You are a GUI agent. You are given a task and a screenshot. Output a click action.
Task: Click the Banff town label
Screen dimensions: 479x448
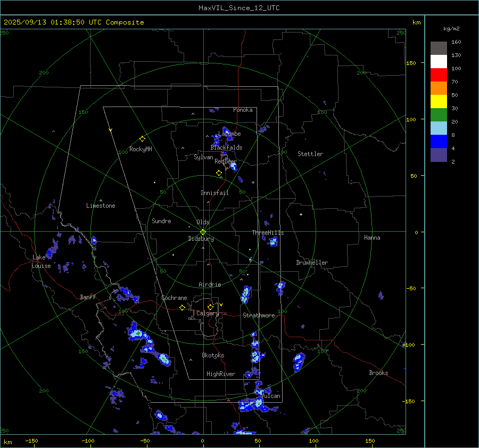tap(88, 297)
